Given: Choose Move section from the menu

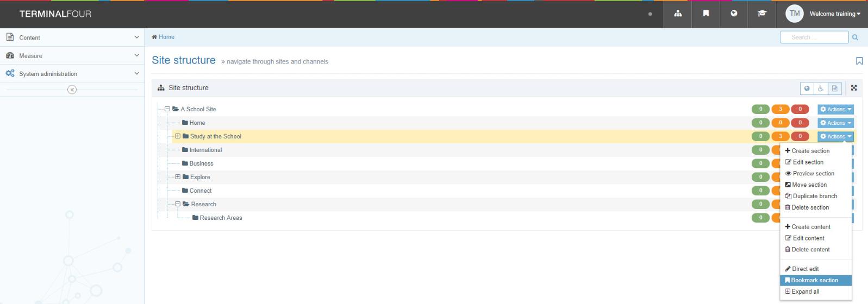Looking at the screenshot, I should tap(816, 185).
